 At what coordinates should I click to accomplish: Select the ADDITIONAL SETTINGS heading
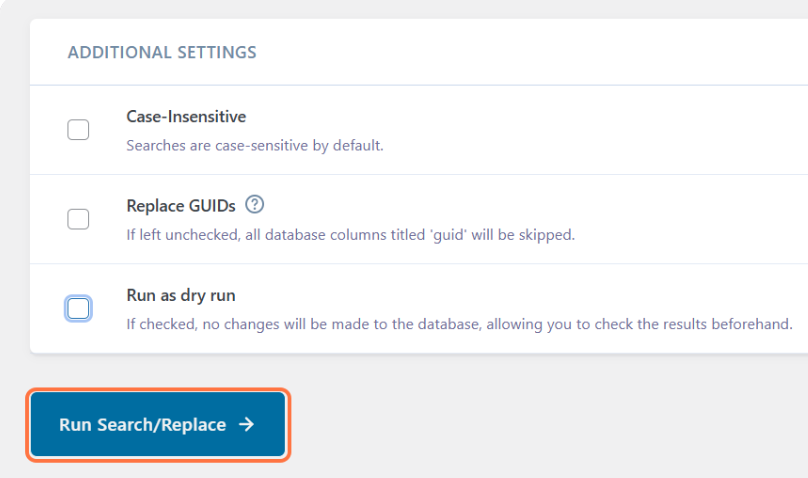point(162,52)
